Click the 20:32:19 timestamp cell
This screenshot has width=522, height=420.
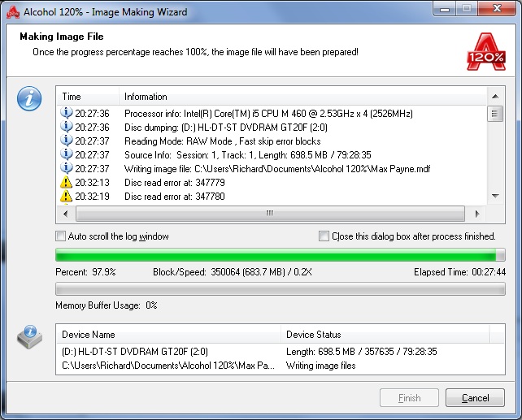[x=92, y=197]
